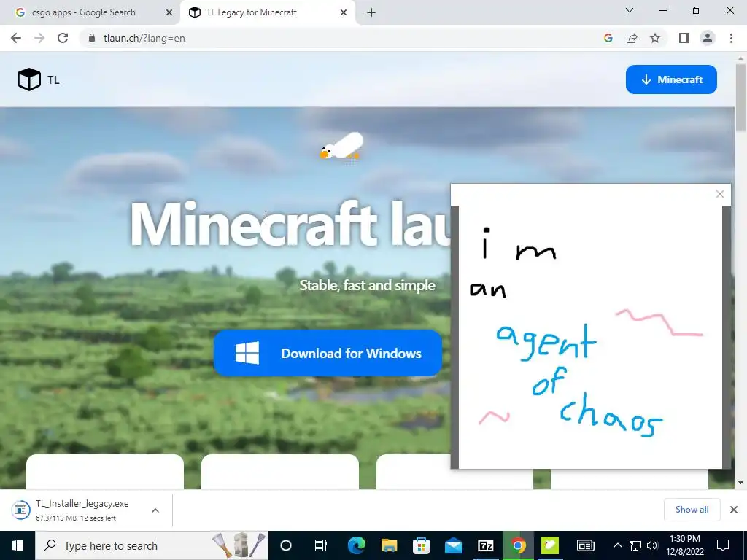Open the Windows Start menu
Viewport: 747px width, 560px height.
click(x=18, y=545)
